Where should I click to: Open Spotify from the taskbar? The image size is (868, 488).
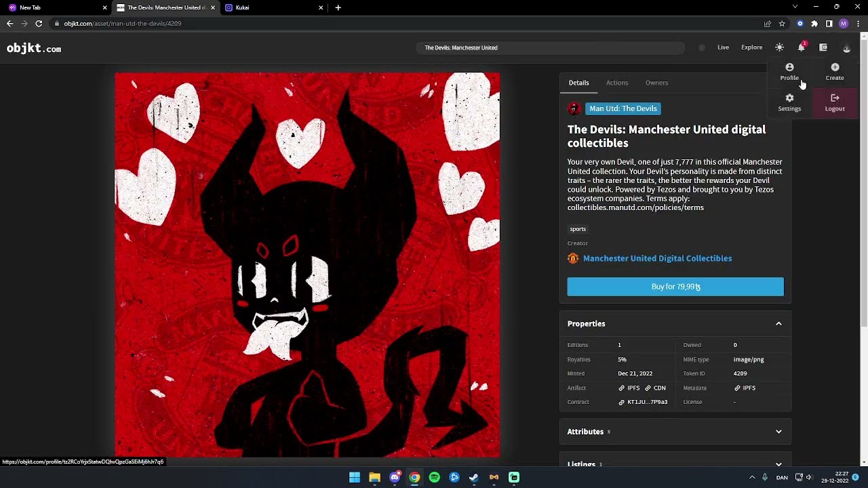[x=434, y=478]
